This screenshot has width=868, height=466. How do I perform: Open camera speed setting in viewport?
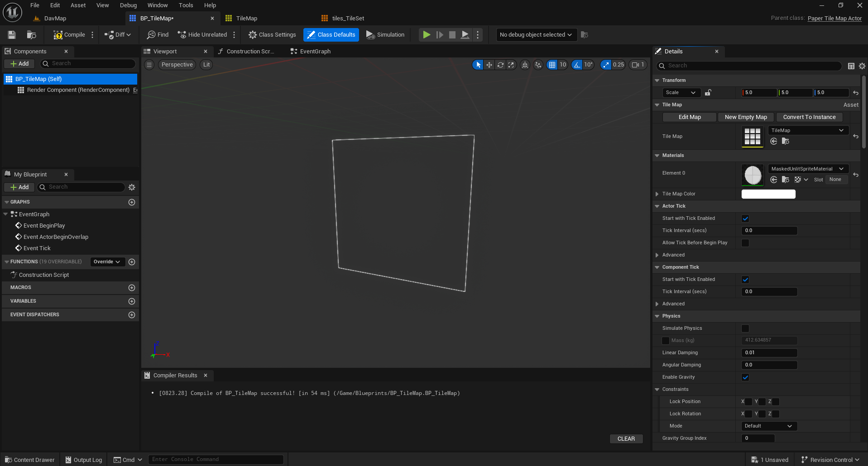(638, 65)
